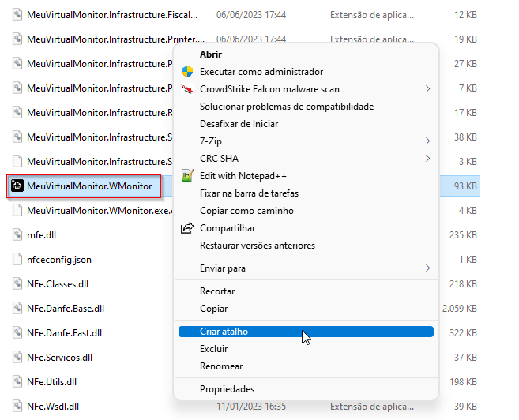519x420 pixels.
Task: Select the NFe.Wsdl.dll file row
Action: (x=52, y=407)
